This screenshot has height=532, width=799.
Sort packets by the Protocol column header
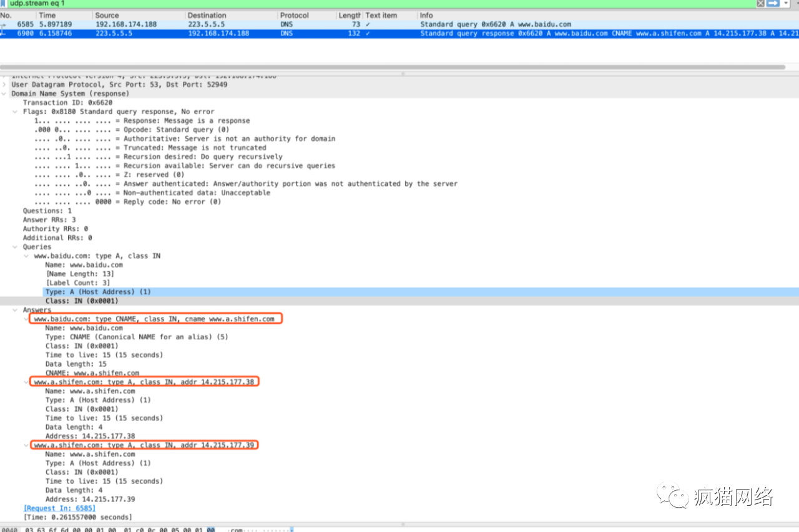point(306,15)
